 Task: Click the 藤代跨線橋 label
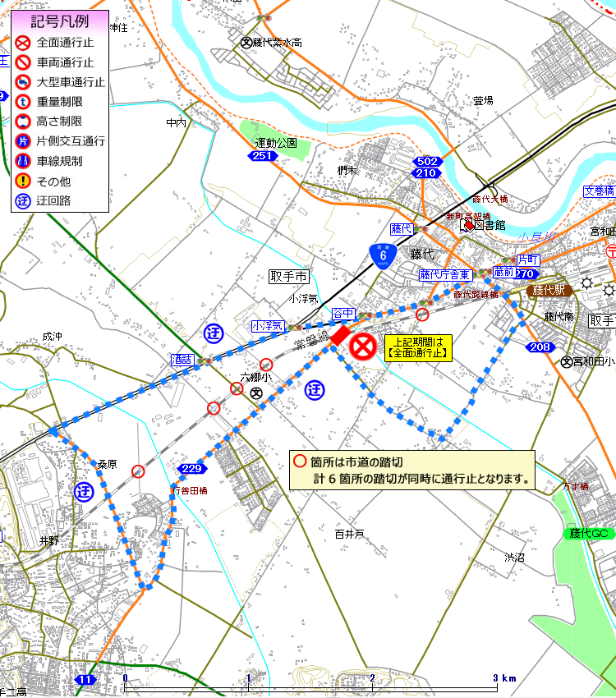click(476, 294)
